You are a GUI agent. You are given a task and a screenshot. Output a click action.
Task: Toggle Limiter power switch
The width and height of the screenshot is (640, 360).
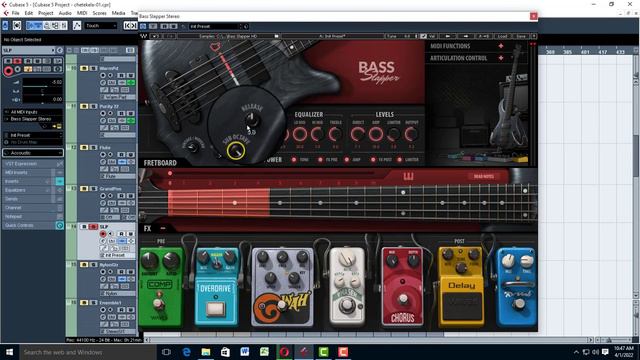pos(399,160)
